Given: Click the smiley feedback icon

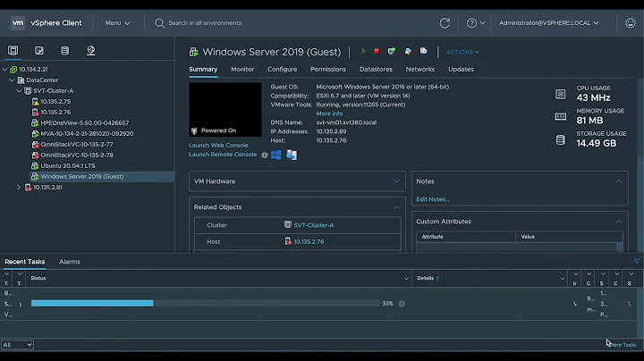Looking at the screenshot, I should click(631, 23).
